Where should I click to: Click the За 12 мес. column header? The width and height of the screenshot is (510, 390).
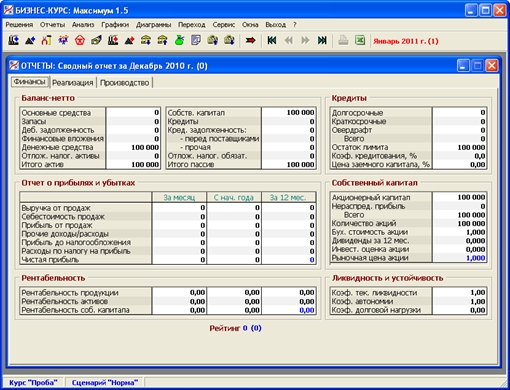coord(288,197)
